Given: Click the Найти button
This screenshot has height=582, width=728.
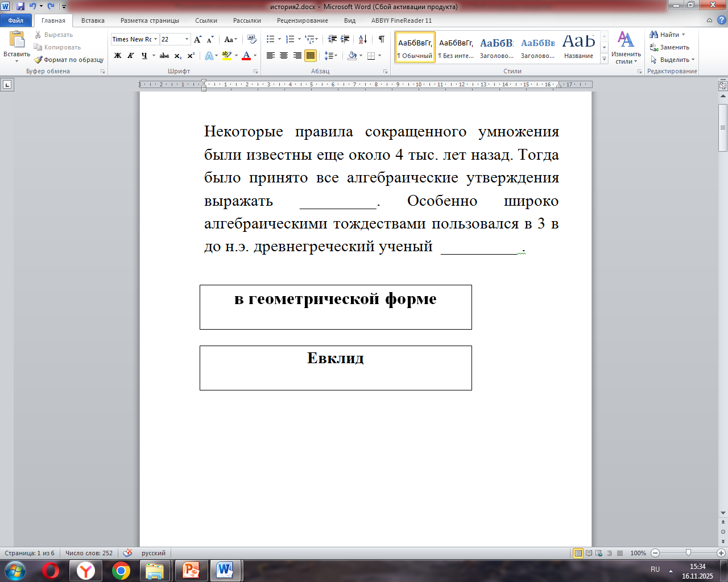Looking at the screenshot, I should [x=667, y=35].
